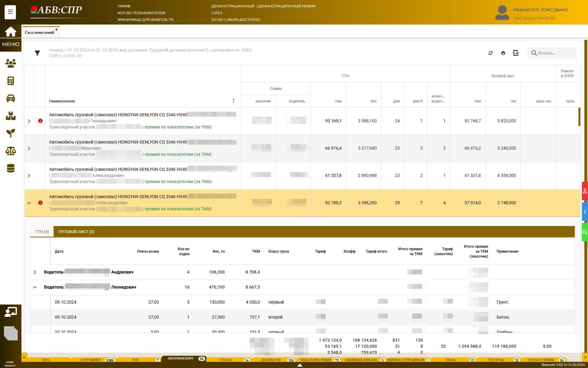
Task: Select the 09.10.2024 Грунт row
Action: pos(303,302)
